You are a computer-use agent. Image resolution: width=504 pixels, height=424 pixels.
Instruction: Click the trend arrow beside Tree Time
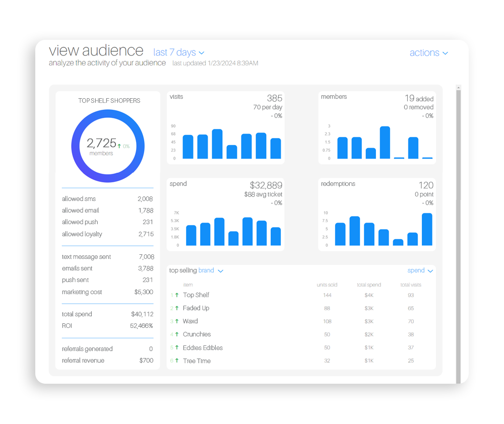(177, 361)
